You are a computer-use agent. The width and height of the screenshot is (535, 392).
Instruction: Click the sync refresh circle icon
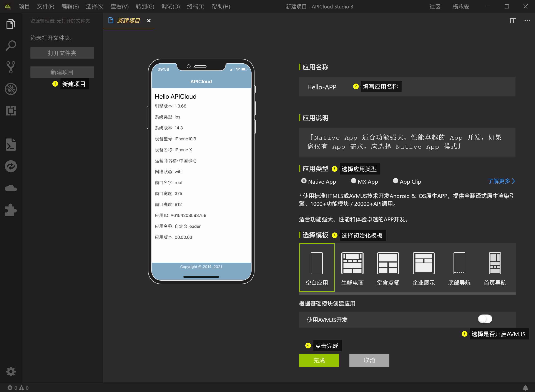pos(11,166)
